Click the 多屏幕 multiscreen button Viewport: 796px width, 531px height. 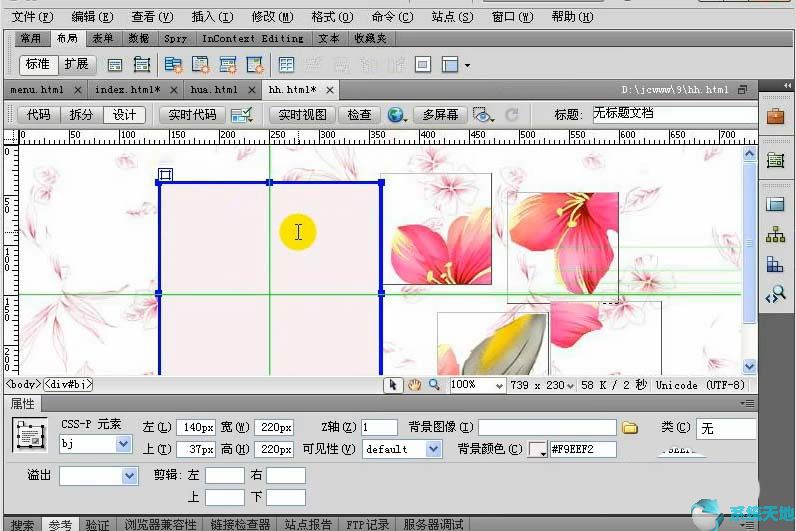tap(440, 115)
